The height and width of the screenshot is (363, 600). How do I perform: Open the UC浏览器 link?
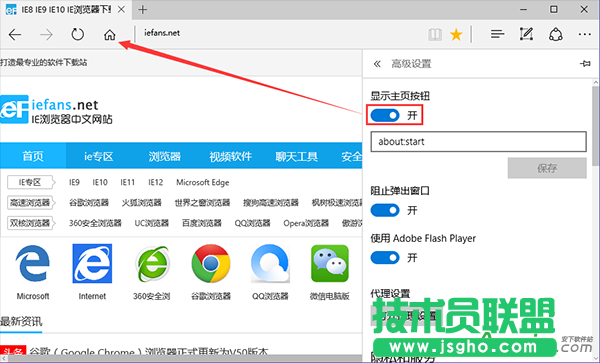click(152, 223)
